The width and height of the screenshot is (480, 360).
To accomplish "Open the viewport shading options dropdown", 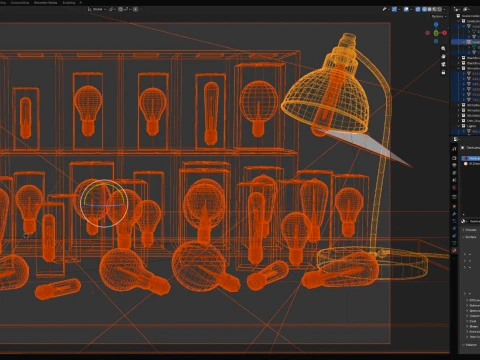I will tap(445, 9).
